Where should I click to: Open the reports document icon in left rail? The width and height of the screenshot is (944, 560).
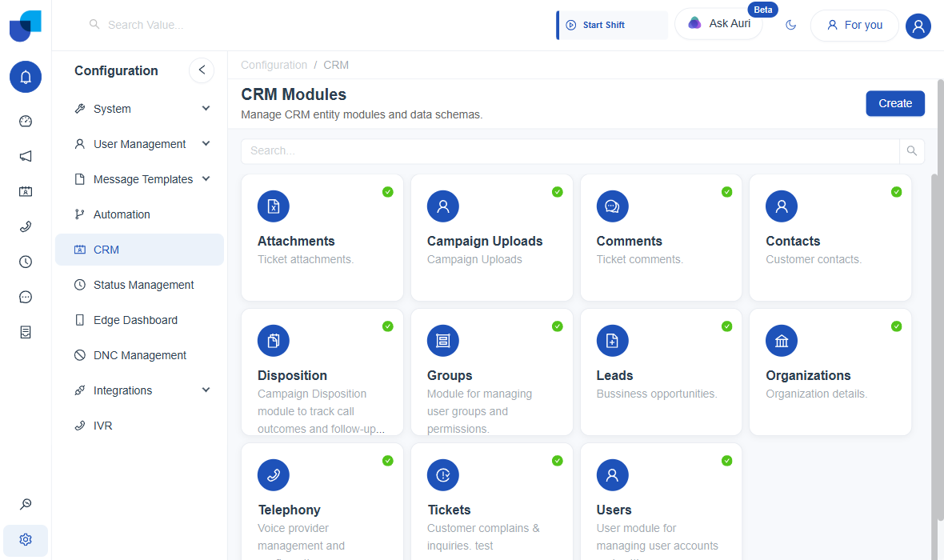click(x=26, y=332)
